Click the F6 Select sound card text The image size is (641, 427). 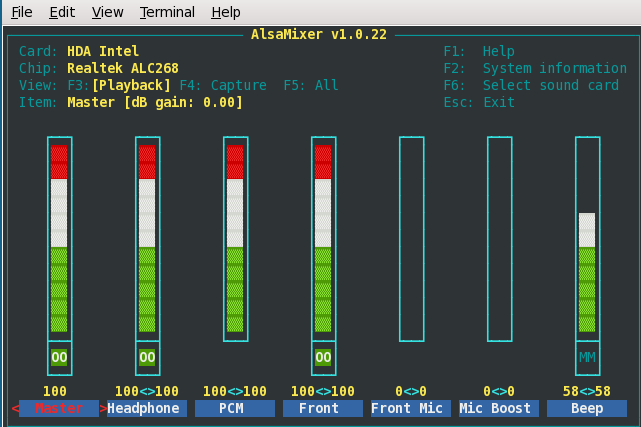pyautogui.click(x=531, y=85)
